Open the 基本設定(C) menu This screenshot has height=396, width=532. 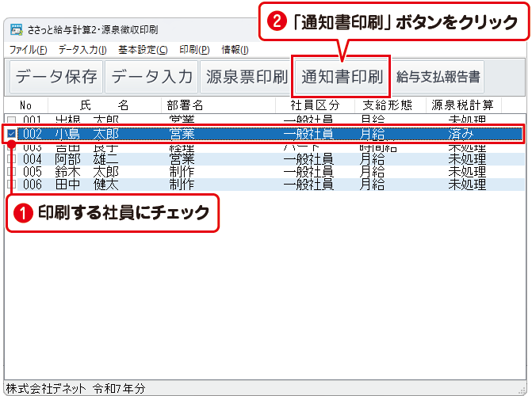pyautogui.click(x=143, y=50)
